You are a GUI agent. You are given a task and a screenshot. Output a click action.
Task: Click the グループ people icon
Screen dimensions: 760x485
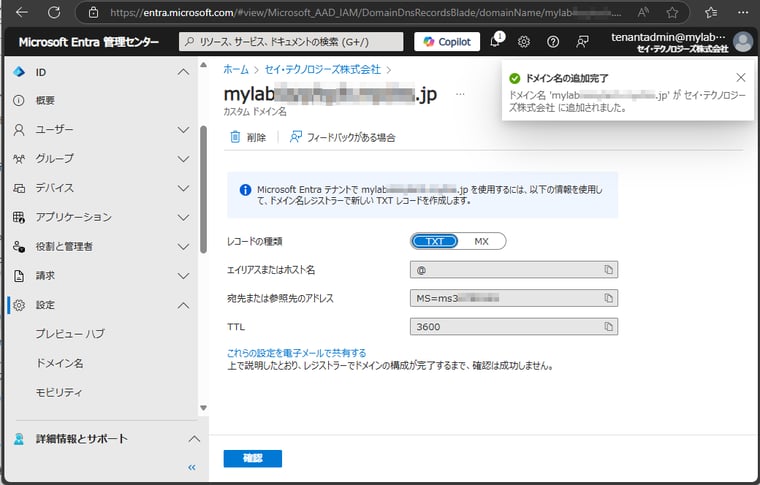tap(19, 159)
